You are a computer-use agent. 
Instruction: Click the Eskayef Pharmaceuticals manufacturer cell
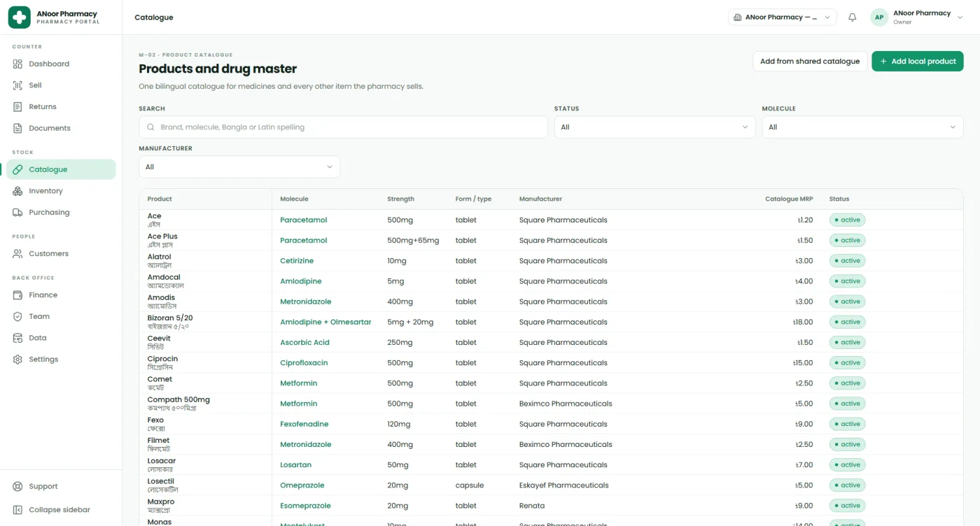coord(563,485)
